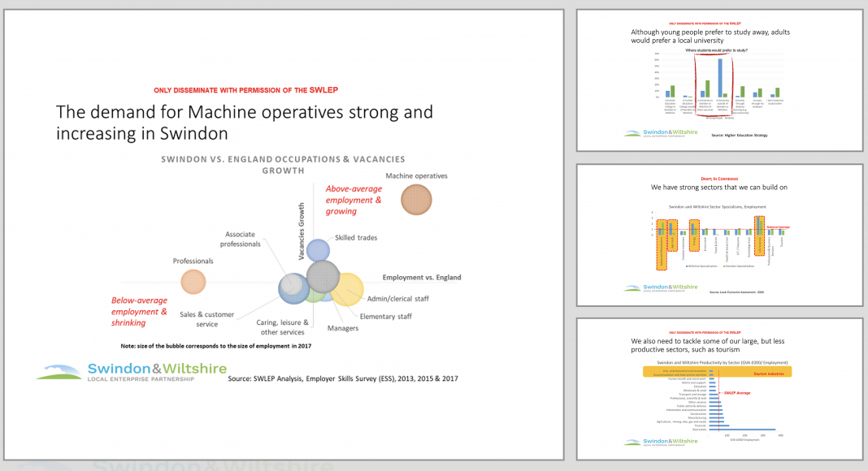Viewport: 868px width, 471px height.
Task: Click the red 'Below-average employment & shrinking' annotation
Action: click(139, 312)
